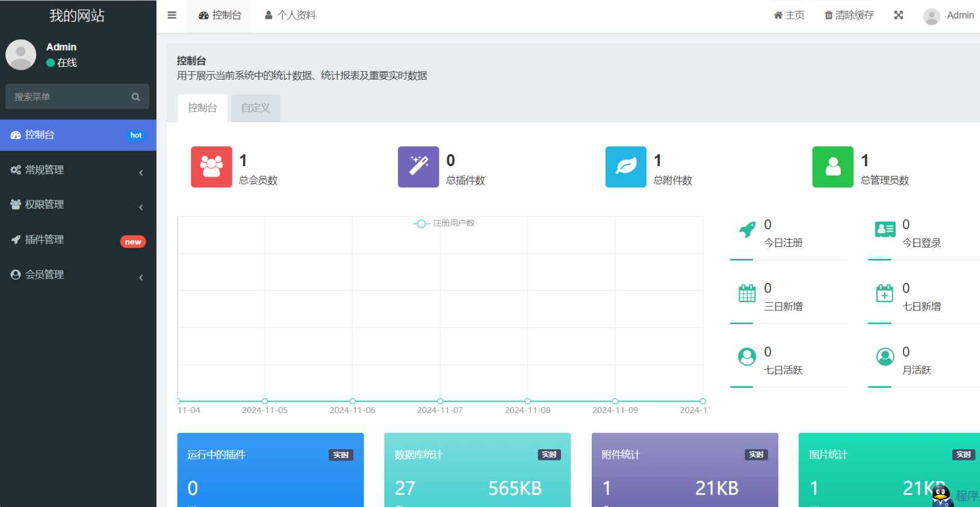Viewport: 980px width, 507px height.
Task: Click the 权限管理 chevron arrow
Action: (141, 208)
